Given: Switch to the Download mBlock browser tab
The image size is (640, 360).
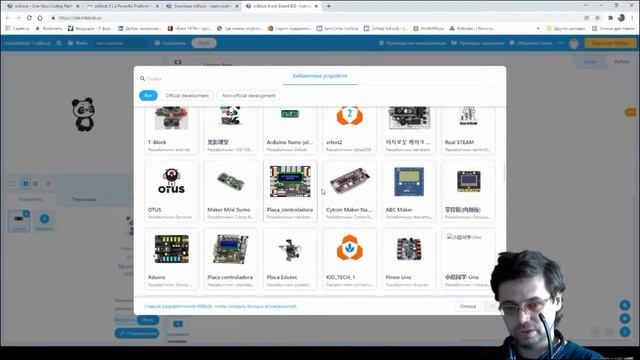Looking at the screenshot, I should coord(202,6).
